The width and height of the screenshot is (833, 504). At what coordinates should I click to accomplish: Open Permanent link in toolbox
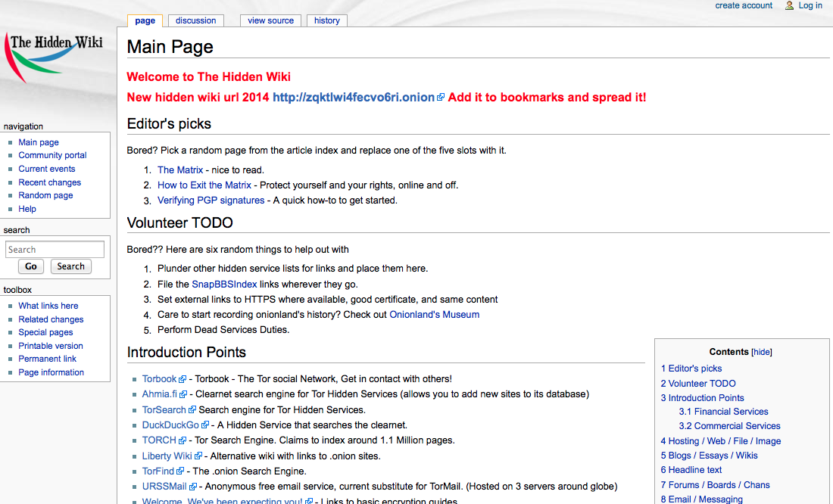pyautogui.click(x=47, y=359)
